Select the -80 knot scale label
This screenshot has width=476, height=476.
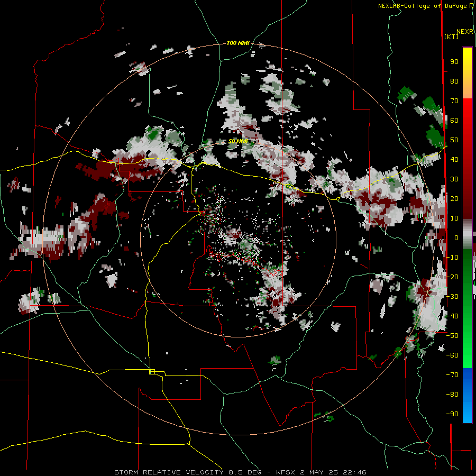coord(452,395)
